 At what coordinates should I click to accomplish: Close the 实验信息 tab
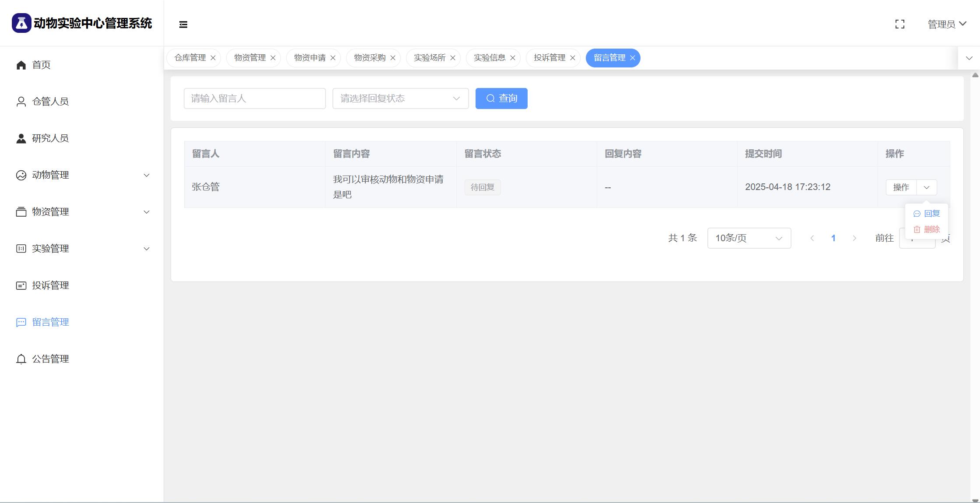click(x=513, y=58)
